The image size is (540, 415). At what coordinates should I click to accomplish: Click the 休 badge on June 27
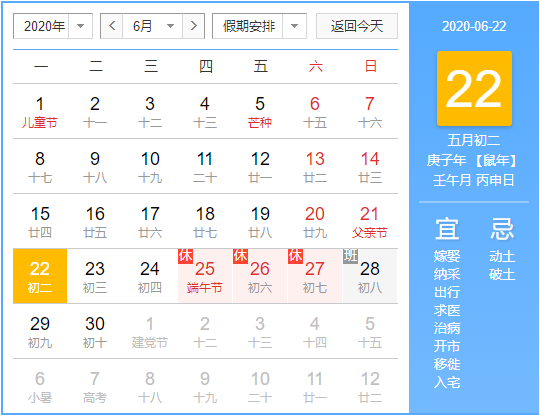click(295, 256)
